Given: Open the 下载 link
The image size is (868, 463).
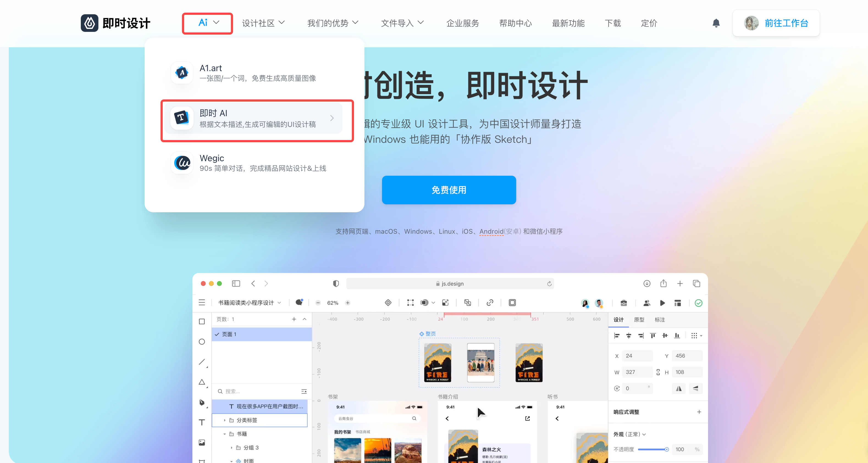Looking at the screenshot, I should pyautogui.click(x=613, y=23).
